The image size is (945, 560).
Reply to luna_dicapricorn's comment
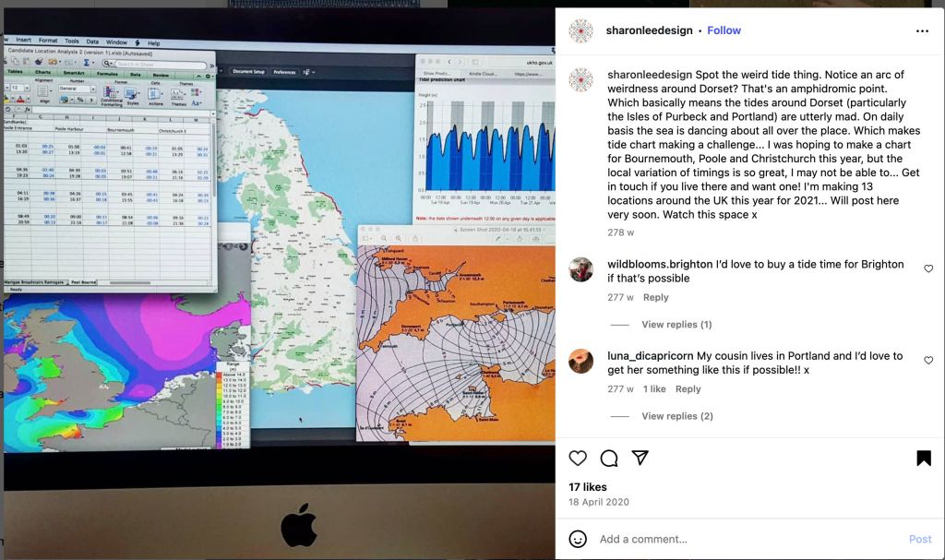pyautogui.click(x=688, y=388)
